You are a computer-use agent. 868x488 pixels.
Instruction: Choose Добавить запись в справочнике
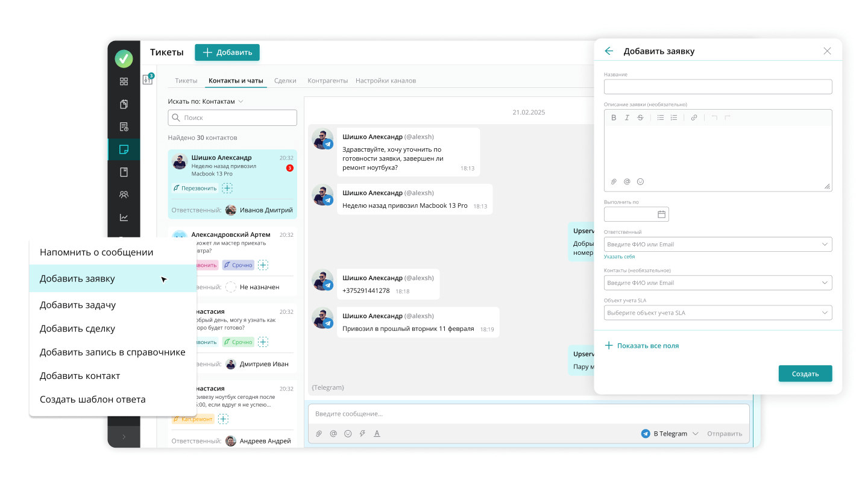pyautogui.click(x=113, y=352)
